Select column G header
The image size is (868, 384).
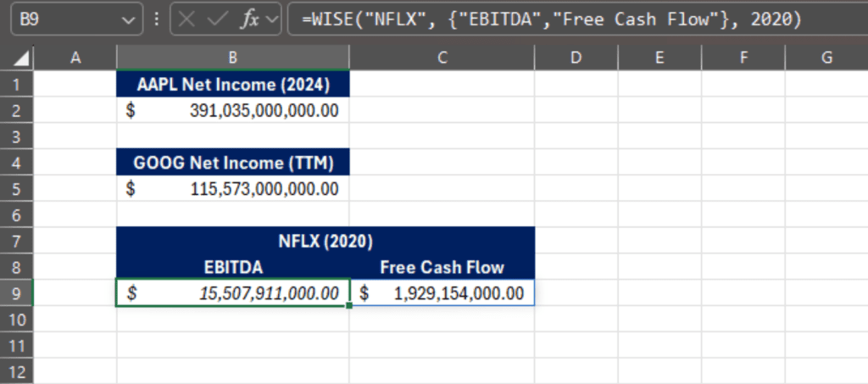point(826,58)
